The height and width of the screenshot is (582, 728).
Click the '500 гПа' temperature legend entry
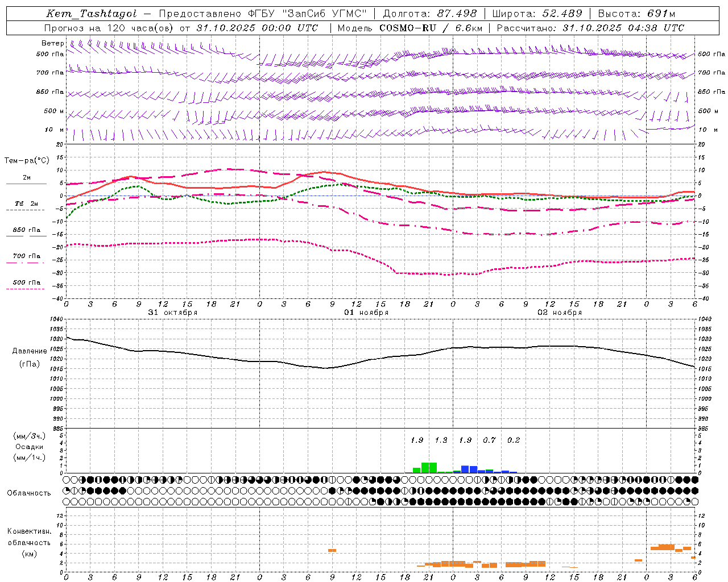[27, 282]
